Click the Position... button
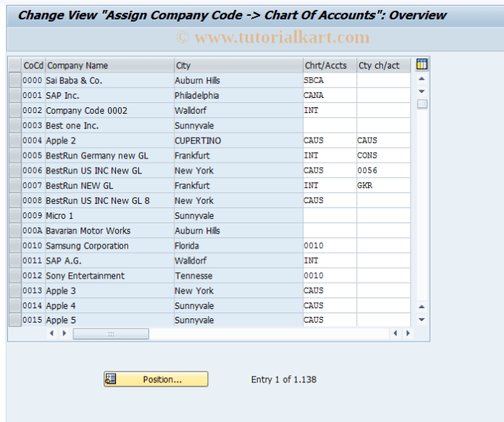Image resolution: width=504 pixels, height=422 pixels. (156, 380)
